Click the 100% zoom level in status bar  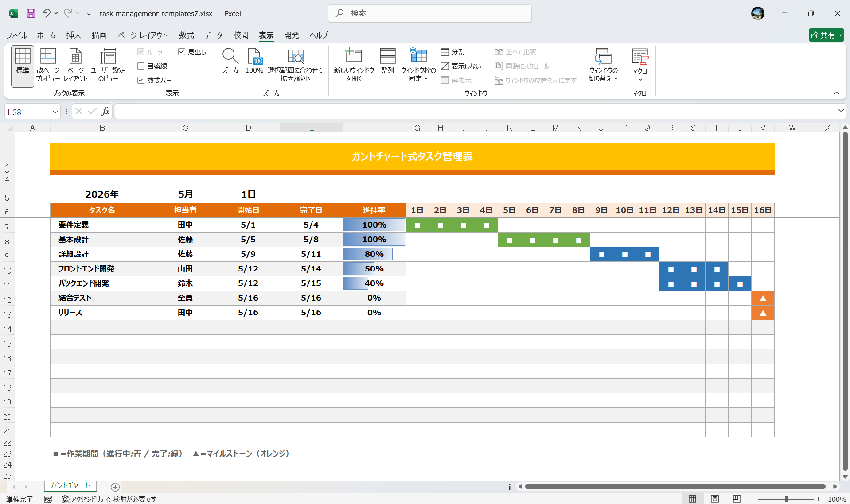click(837, 499)
